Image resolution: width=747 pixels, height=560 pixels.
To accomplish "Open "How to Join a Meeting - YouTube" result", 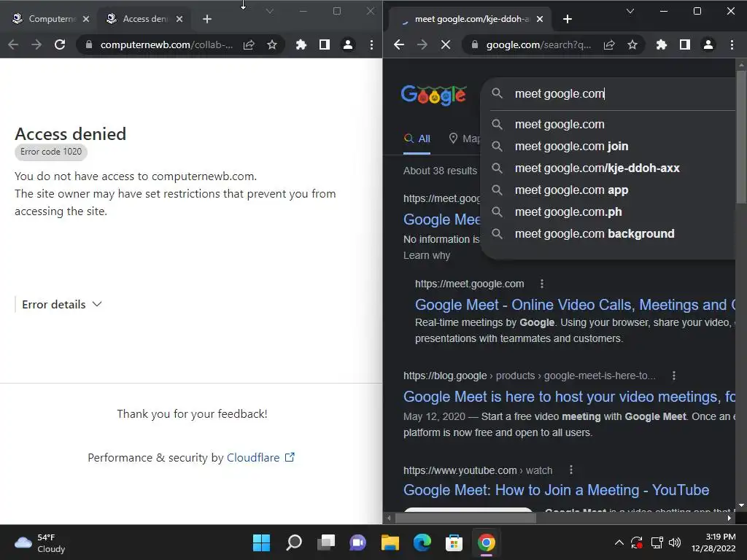I will [556, 490].
